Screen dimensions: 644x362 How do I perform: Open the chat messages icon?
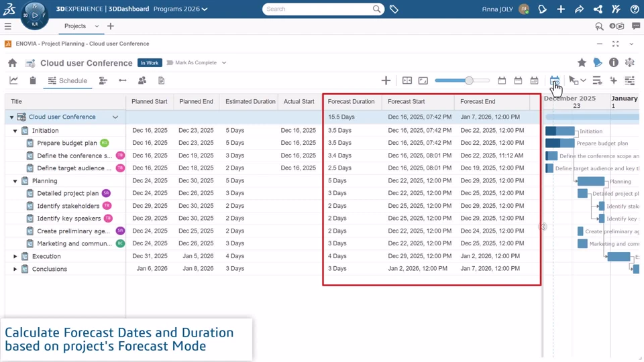pyautogui.click(x=636, y=26)
